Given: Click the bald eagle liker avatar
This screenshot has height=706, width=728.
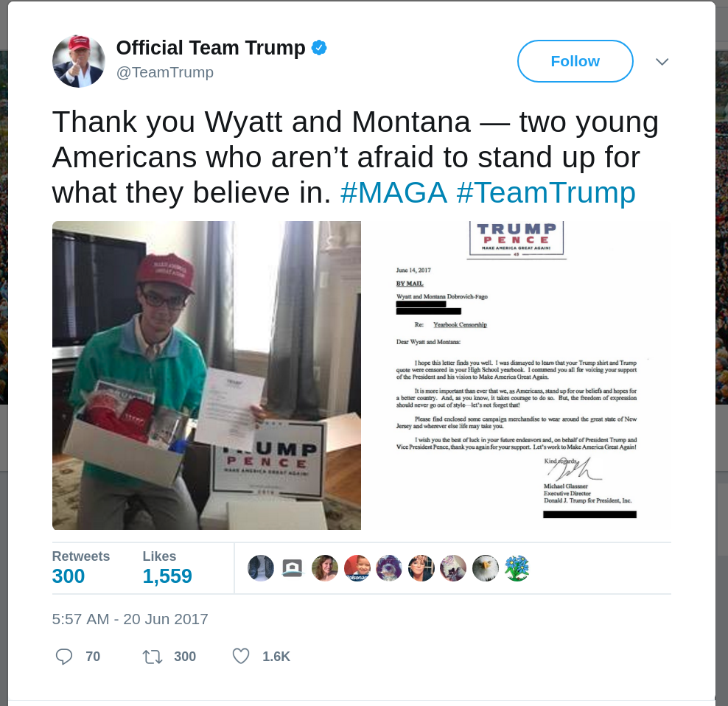Looking at the screenshot, I should point(485,568).
